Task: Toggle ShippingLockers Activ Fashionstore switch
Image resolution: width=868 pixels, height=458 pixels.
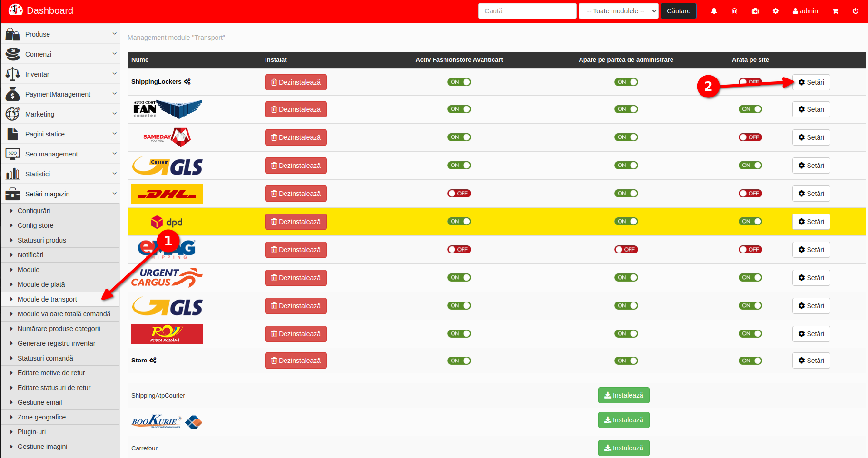Action: pos(459,82)
